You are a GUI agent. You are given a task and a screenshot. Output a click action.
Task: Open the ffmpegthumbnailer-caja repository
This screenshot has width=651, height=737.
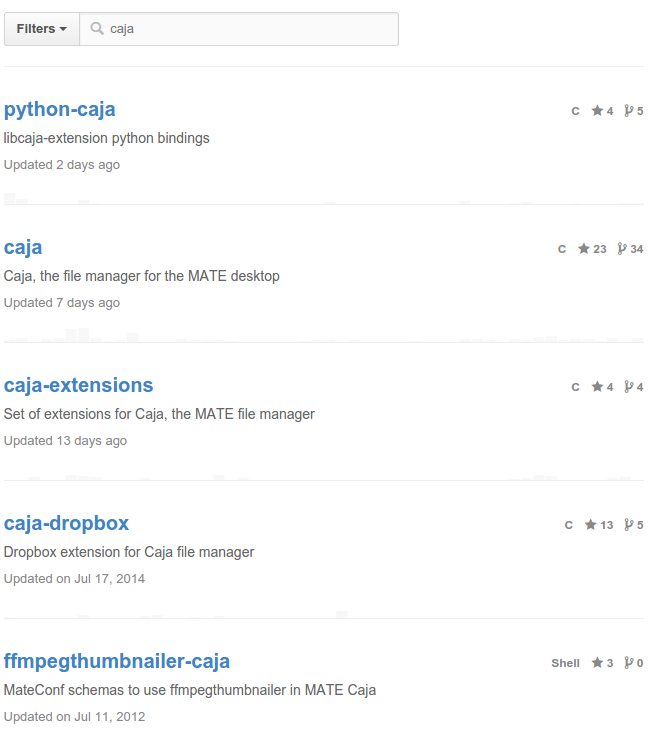tap(117, 661)
